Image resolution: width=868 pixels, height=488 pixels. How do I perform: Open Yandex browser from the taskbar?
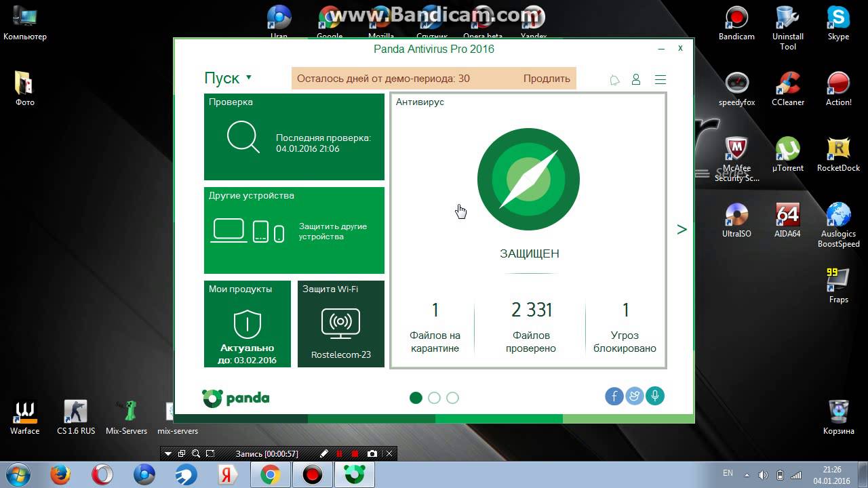point(228,475)
